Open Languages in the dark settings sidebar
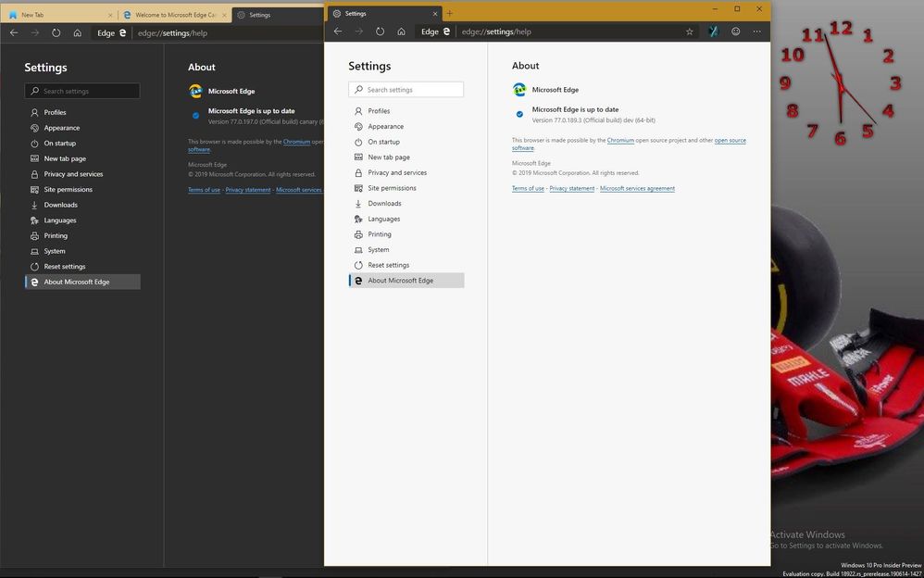 82,220
